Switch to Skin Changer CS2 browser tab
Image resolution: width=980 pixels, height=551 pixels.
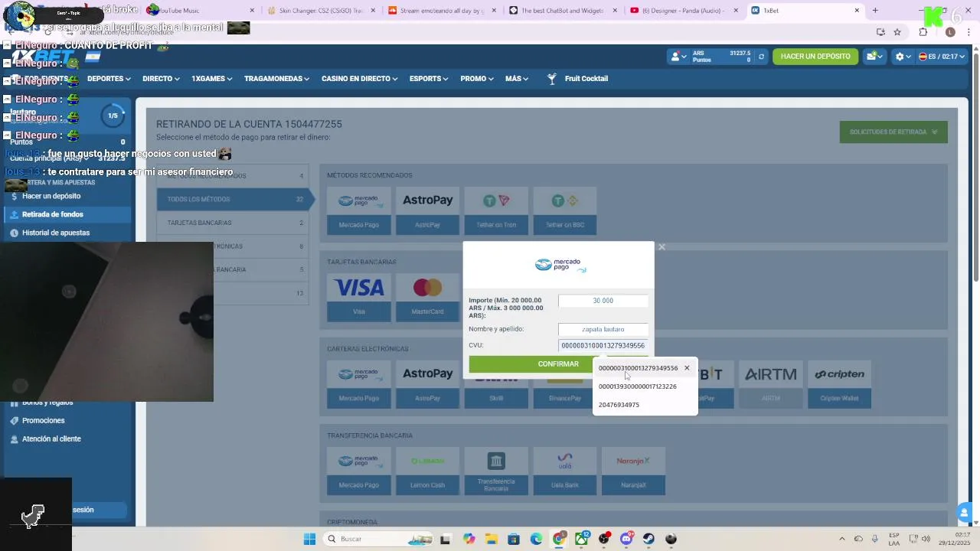click(x=320, y=11)
